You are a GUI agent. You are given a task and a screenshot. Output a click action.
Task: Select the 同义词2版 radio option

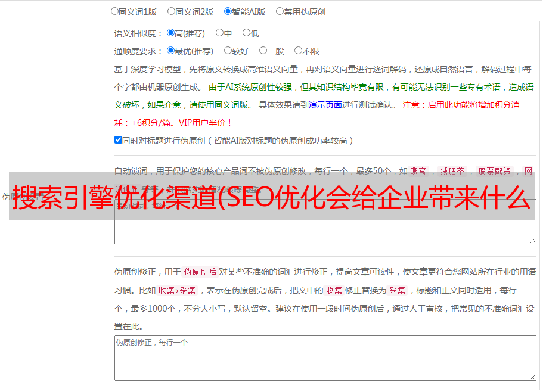coord(172,11)
